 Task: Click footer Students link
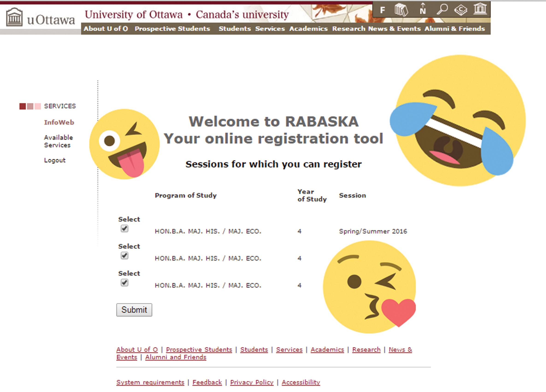254,349
